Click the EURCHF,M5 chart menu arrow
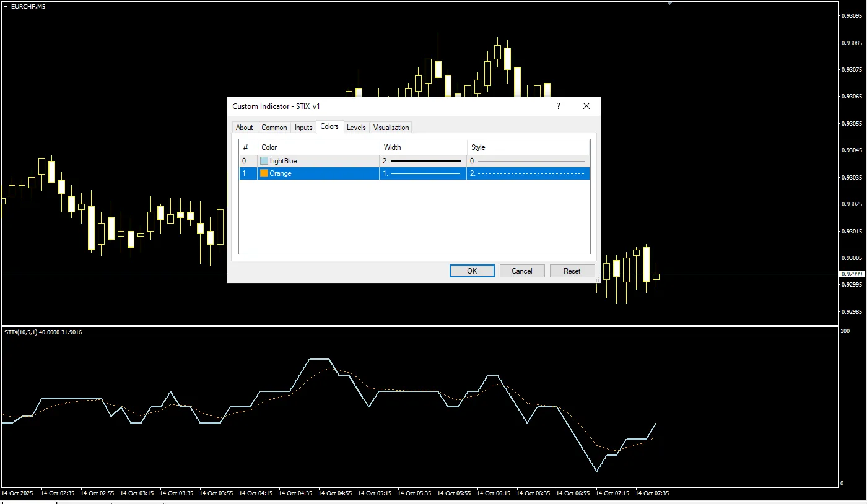 click(x=6, y=6)
